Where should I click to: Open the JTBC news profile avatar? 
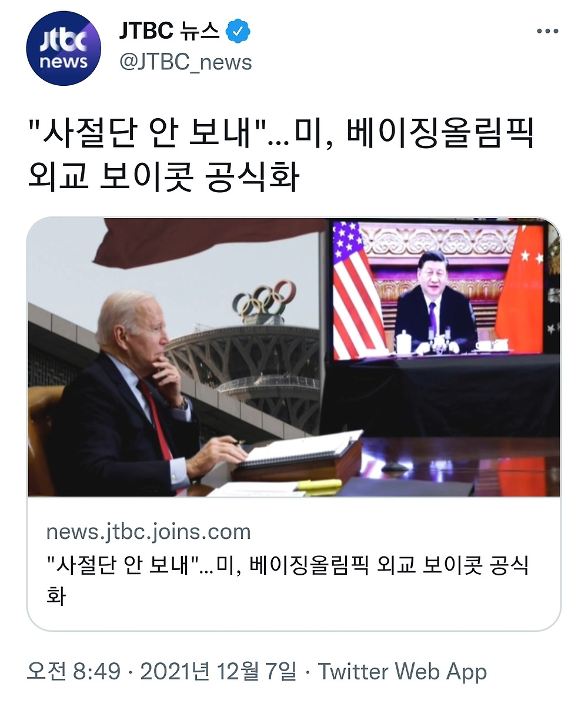pyautogui.click(x=64, y=48)
